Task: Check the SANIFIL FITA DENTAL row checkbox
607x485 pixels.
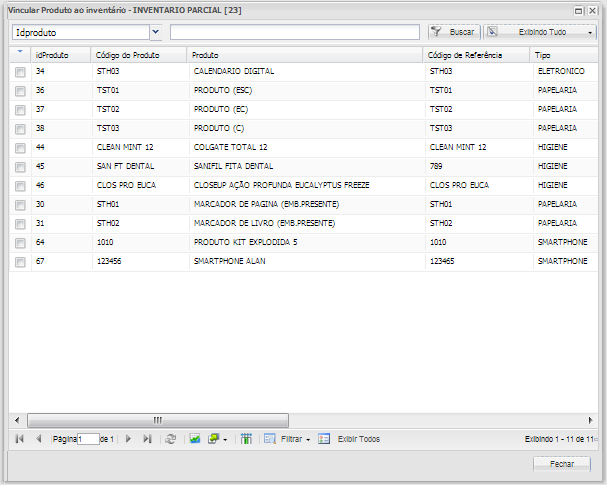Action: pyautogui.click(x=20, y=167)
